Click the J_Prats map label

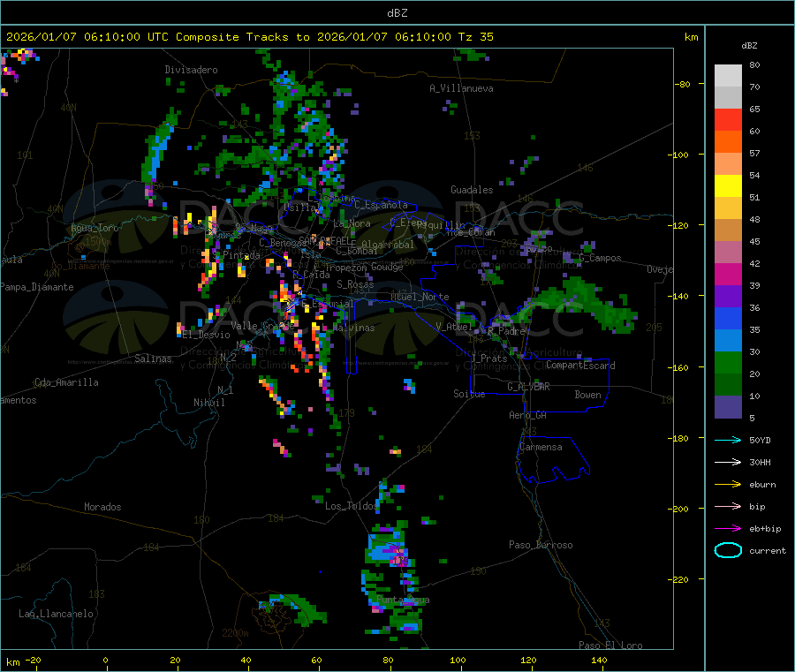pyautogui.click(x=488, y=358)
